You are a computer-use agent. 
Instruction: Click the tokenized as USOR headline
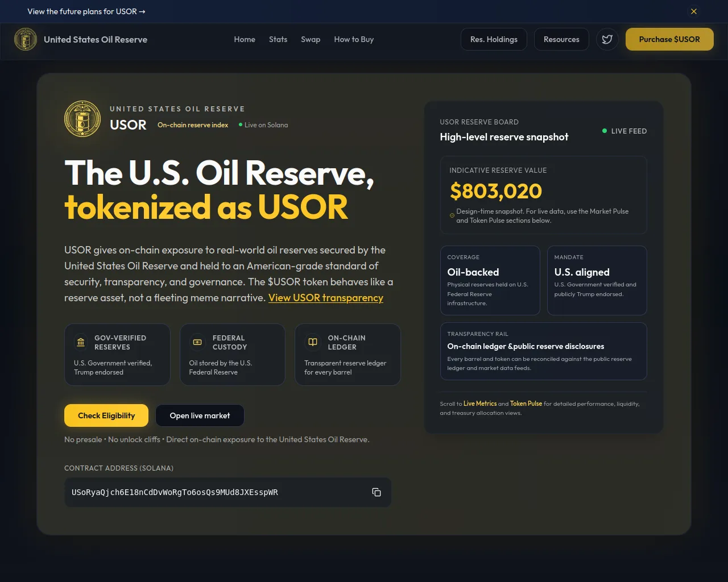coord(206,207)
